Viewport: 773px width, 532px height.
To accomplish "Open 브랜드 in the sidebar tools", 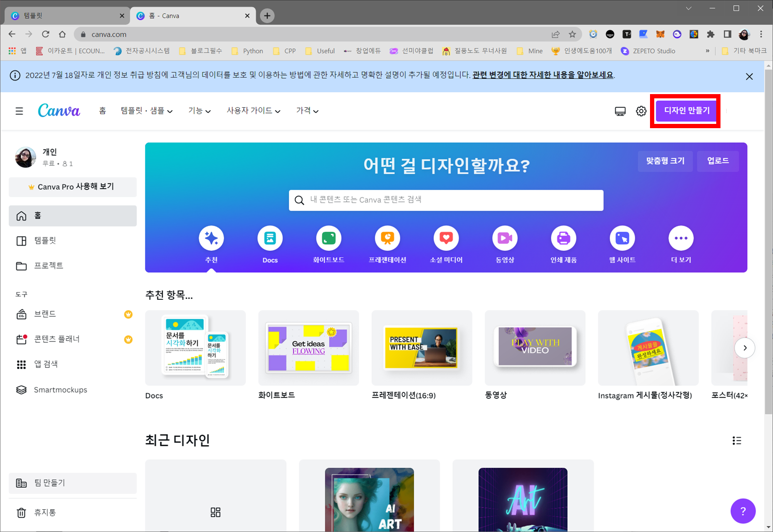I will [73, 314].
